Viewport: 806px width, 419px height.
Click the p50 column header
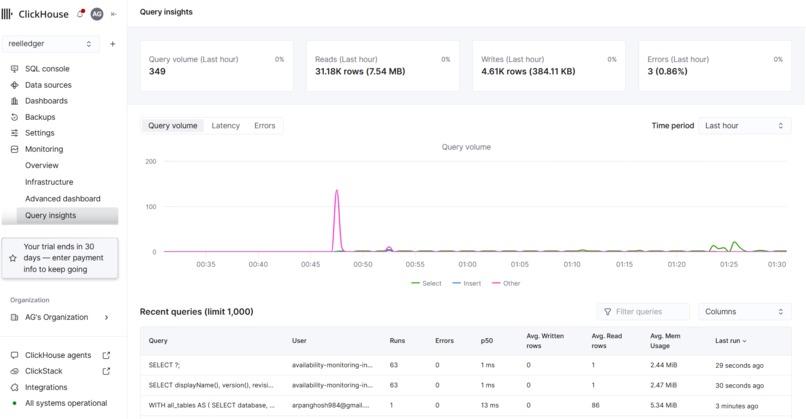(x=487, y=341)
